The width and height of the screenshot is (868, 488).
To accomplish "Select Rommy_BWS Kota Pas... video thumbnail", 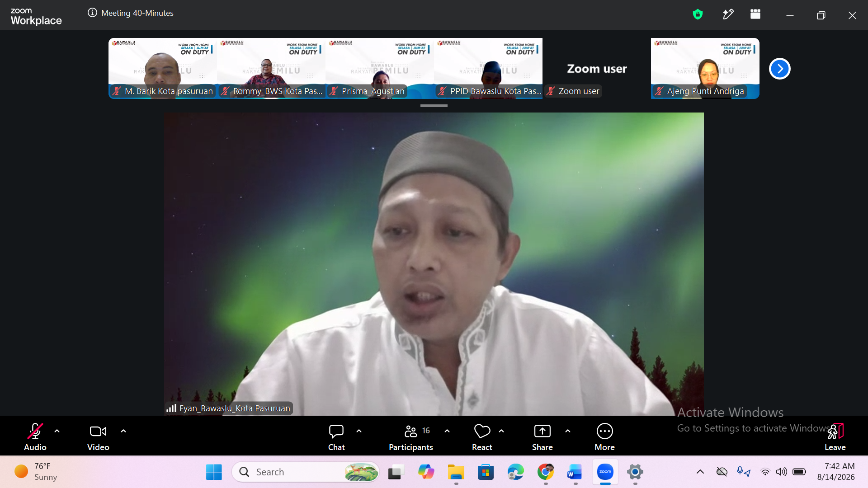I will pos(271,68).
